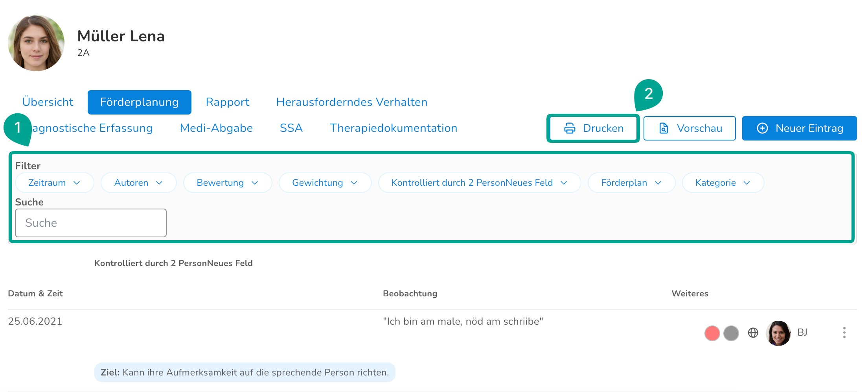
Task: Open the Rapport tab
Action: 228,102
